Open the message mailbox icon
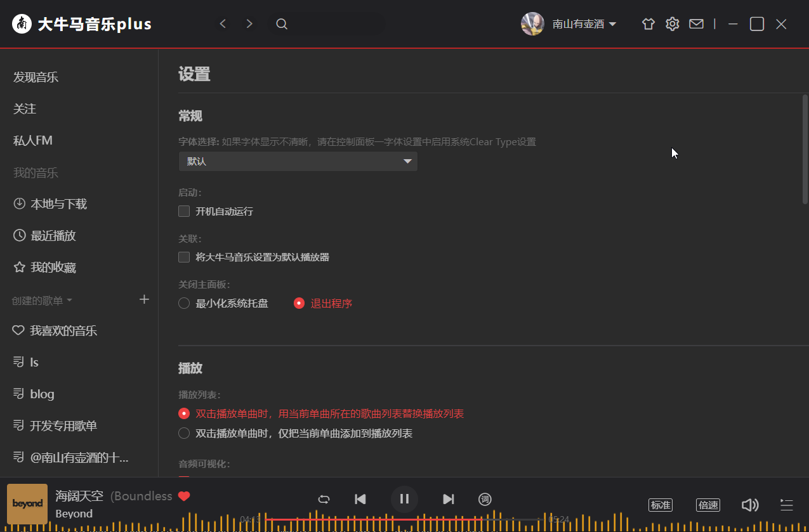 pyautogui.click(x=696, y=23)
